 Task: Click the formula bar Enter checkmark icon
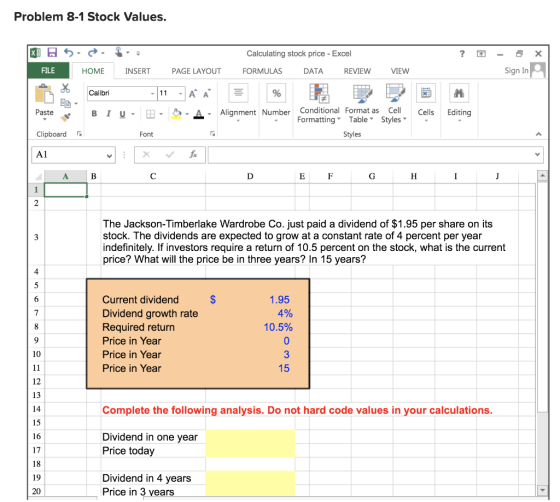[x=170, y=155]
